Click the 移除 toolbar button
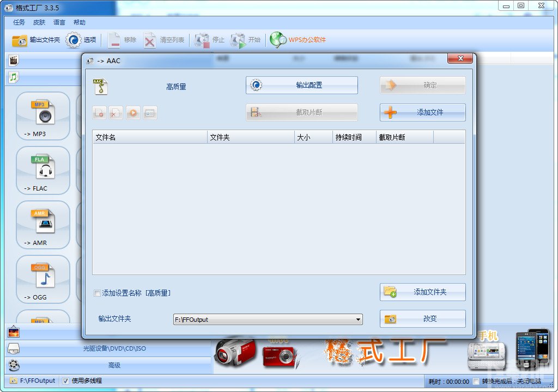The width and height of the screenshot is (558, 392). coord(122,40)
